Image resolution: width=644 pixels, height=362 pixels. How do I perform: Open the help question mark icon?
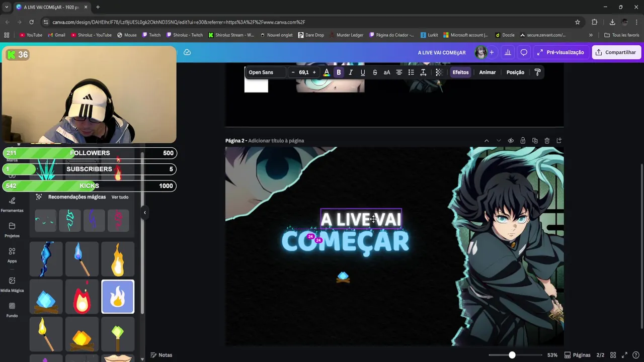pos(636,355)
